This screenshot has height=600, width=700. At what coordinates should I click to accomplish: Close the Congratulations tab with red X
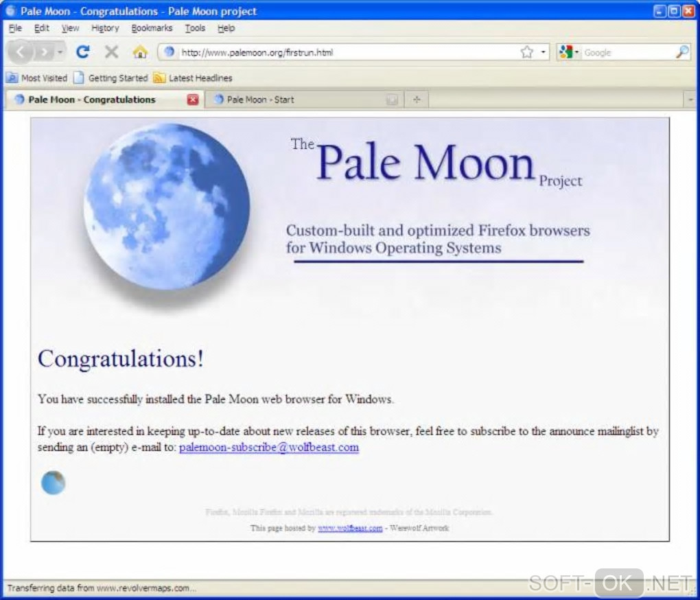(x=193, y=100)
